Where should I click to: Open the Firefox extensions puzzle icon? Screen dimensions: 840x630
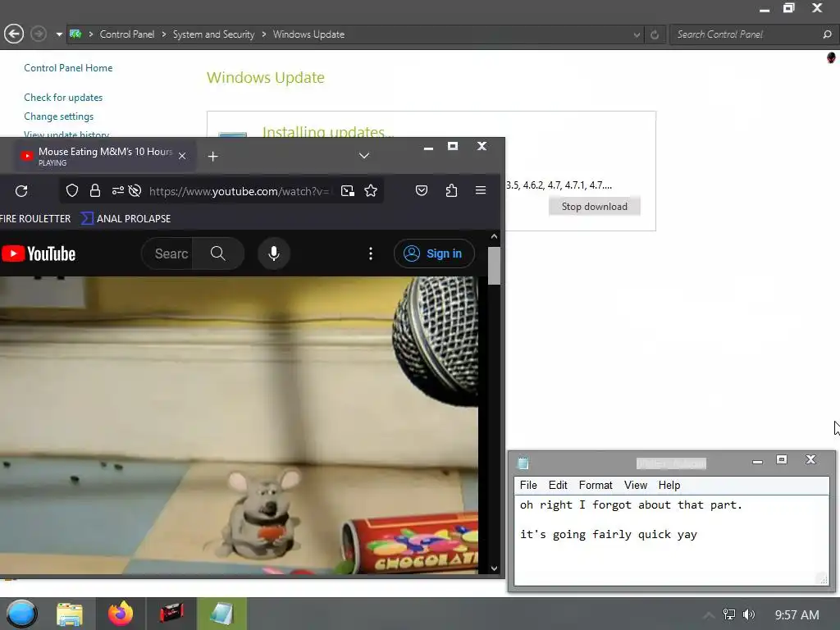click(451, 190)
